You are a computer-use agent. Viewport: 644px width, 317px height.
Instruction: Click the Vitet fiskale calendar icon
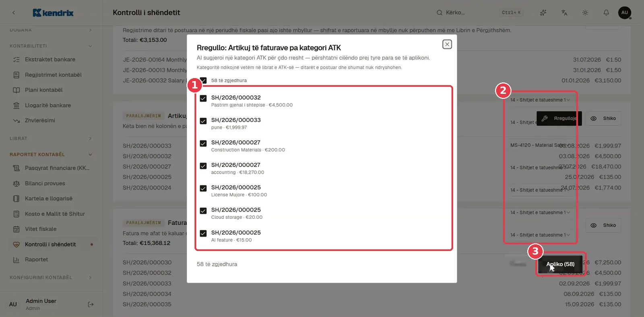[x=17, y=229]
